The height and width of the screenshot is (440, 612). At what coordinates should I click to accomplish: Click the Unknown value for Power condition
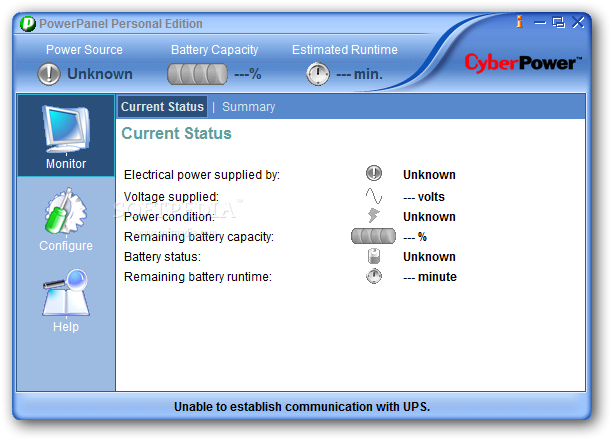pos(429,217)
